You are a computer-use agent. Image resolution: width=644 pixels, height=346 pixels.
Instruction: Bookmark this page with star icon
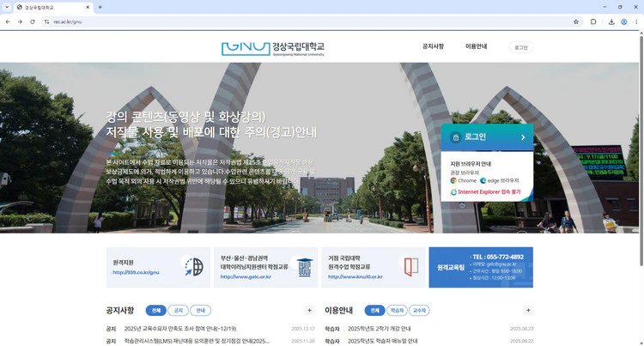click(576, 21)
